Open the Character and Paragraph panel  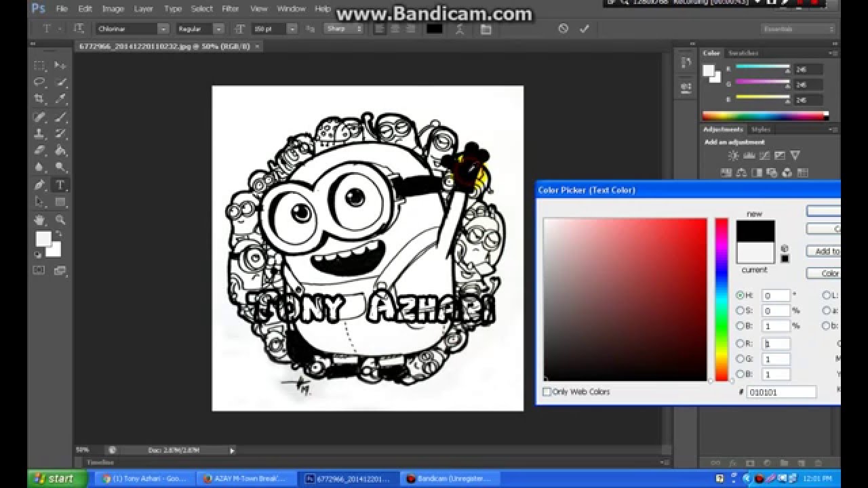486,28
